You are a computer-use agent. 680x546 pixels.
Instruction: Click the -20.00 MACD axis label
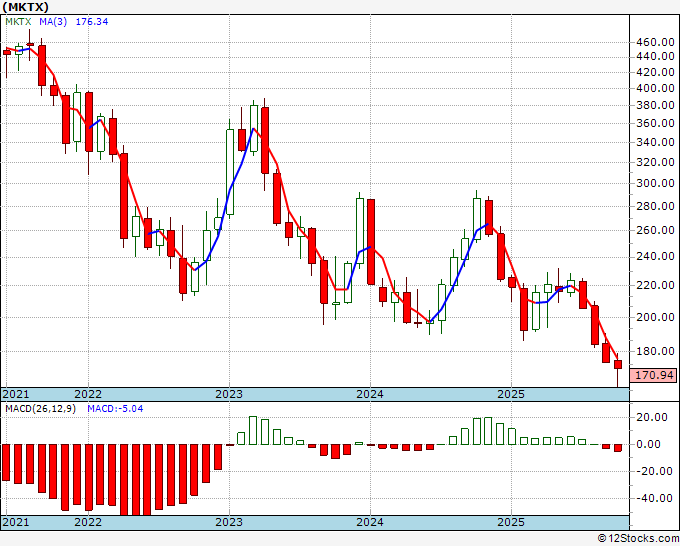tap(652, 471)
